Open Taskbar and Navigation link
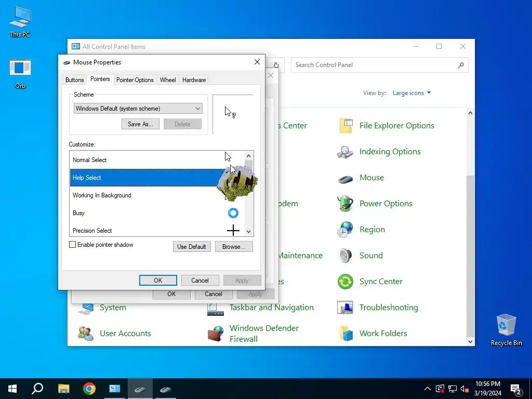The width and height of the screenshot is (532, 399). coord(271,308)
